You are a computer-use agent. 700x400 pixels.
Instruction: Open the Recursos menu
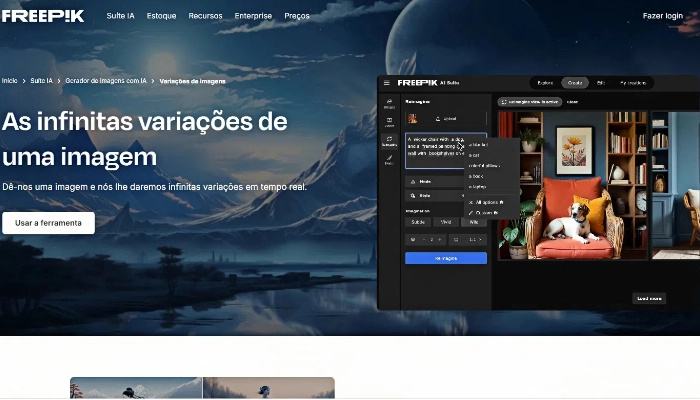click(205, 16)
